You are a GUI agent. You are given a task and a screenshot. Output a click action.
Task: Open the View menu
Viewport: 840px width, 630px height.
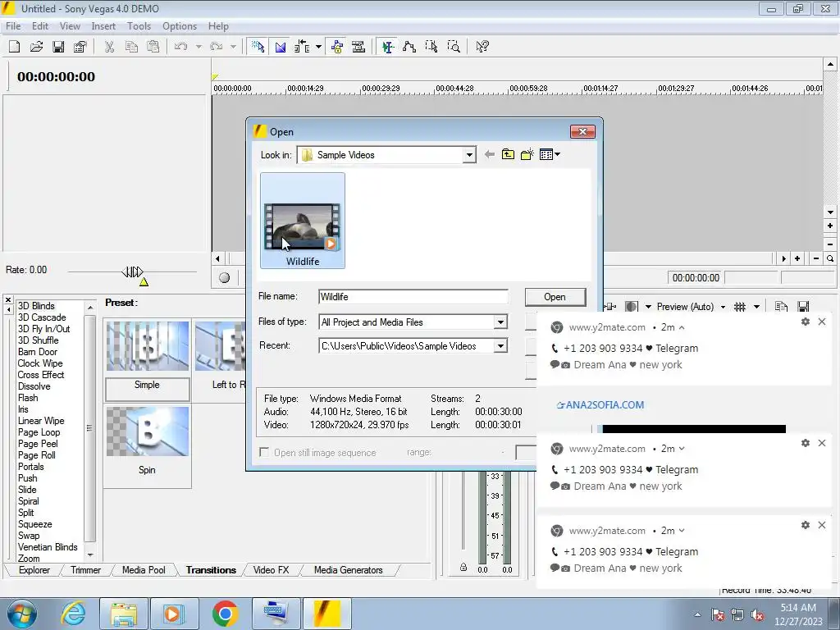(70, 25)
